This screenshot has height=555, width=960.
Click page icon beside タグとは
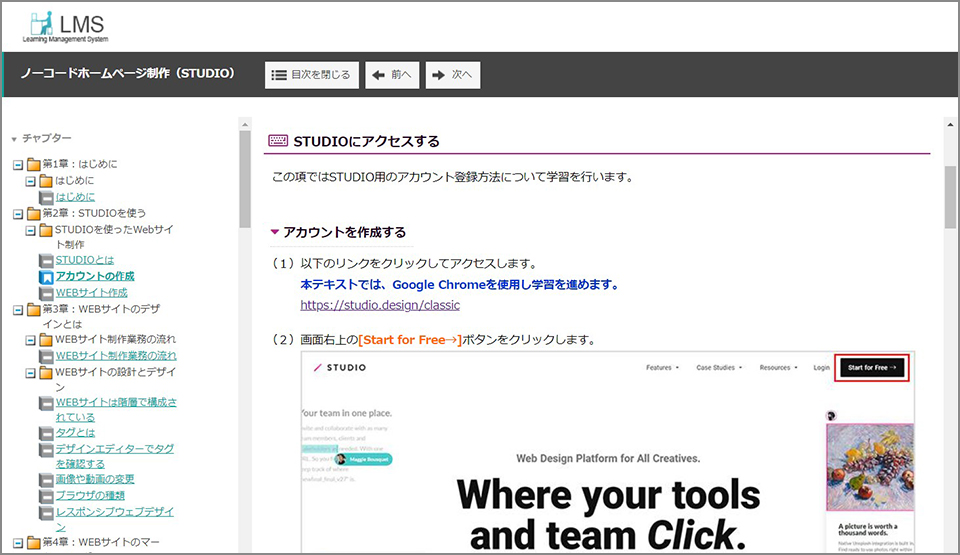point(47,433)
